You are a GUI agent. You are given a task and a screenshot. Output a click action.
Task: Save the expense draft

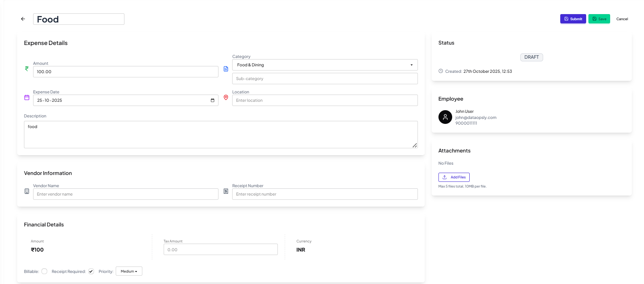599,19
